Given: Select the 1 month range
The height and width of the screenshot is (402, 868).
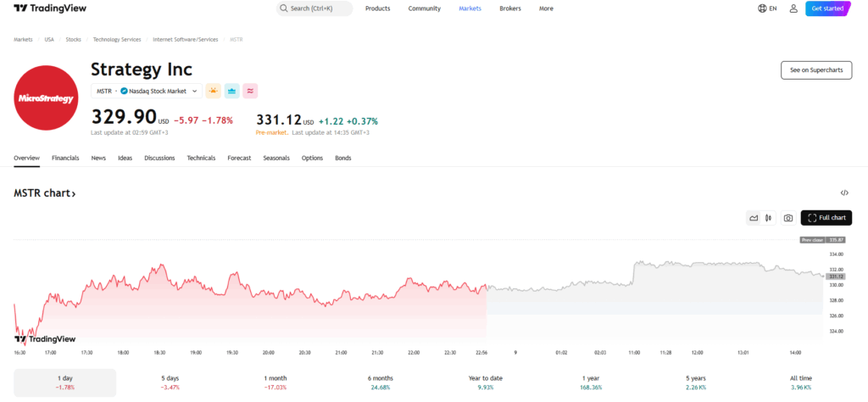Looking at the screenshot, I should pyautogui.click(x=275, y=382).
